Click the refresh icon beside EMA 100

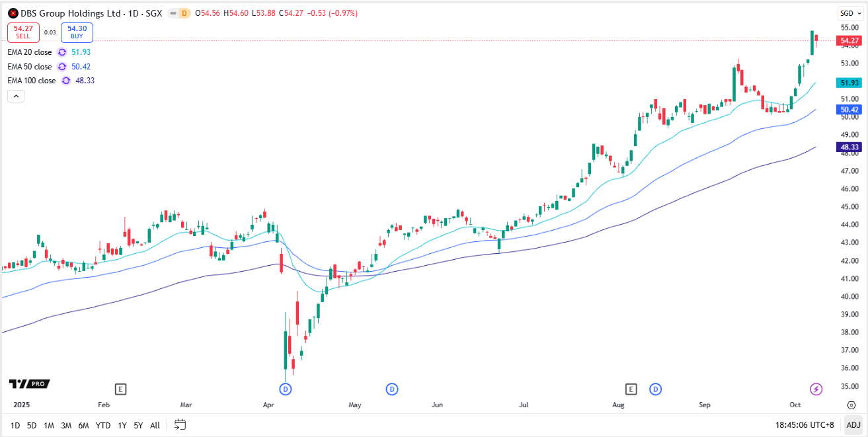66,81
